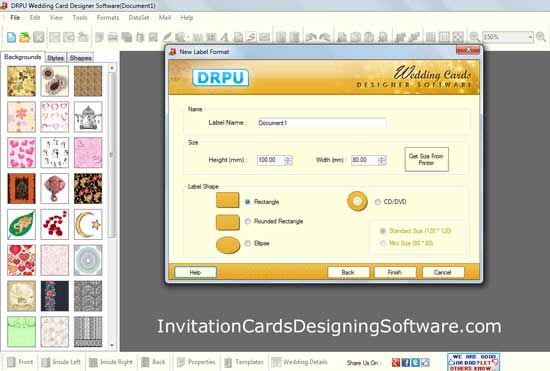Screen dimensions: 550x371
Task: Select the green leaf background thumbnail
Action: 21,224
